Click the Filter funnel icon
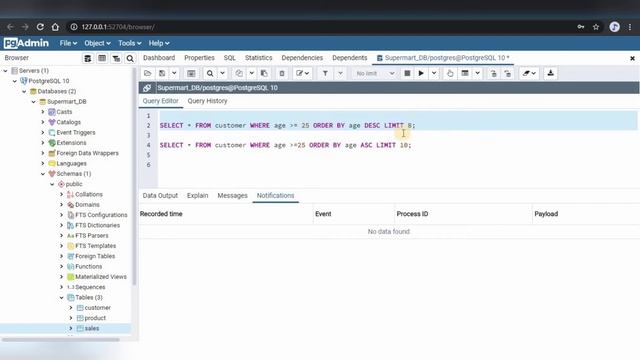The image size is (640, 360). tap(325, 73)
